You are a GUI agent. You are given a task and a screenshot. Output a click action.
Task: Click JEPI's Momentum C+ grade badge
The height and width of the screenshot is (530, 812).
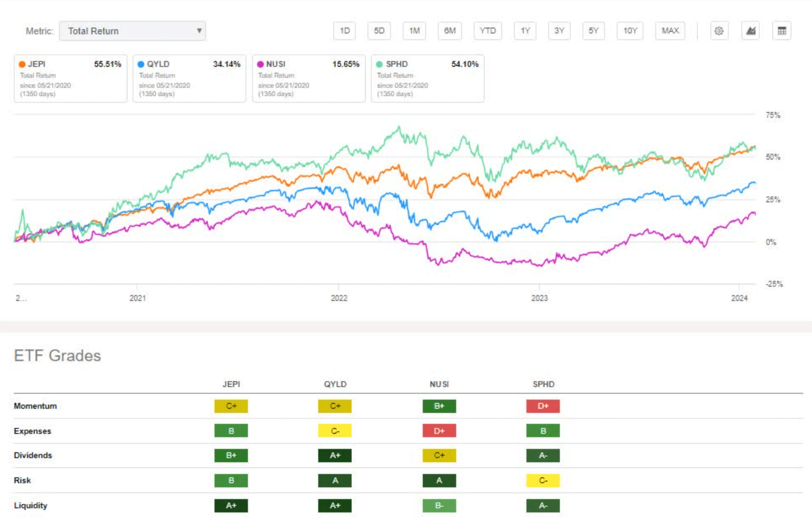[231, 406]
